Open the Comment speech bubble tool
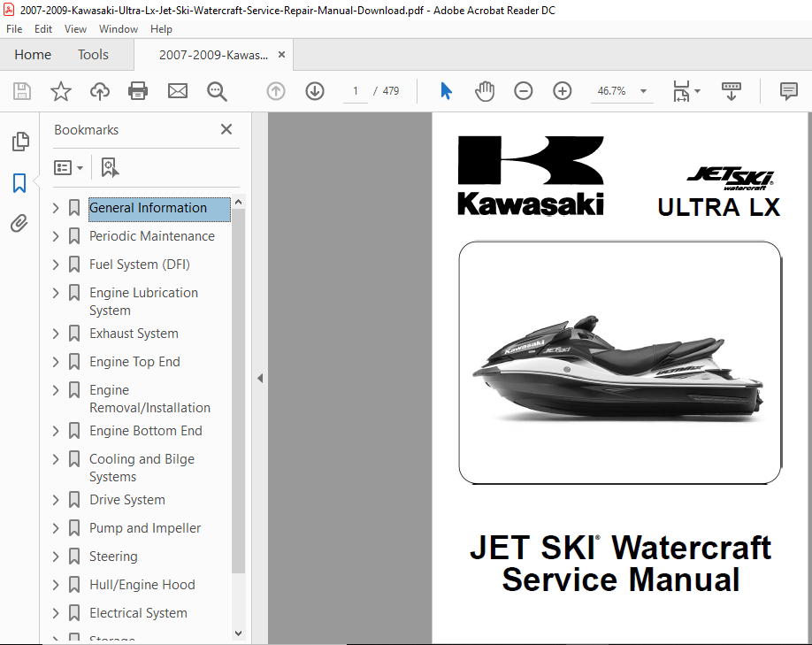Viewport: 812px width, 645px height. pos(789,91)
